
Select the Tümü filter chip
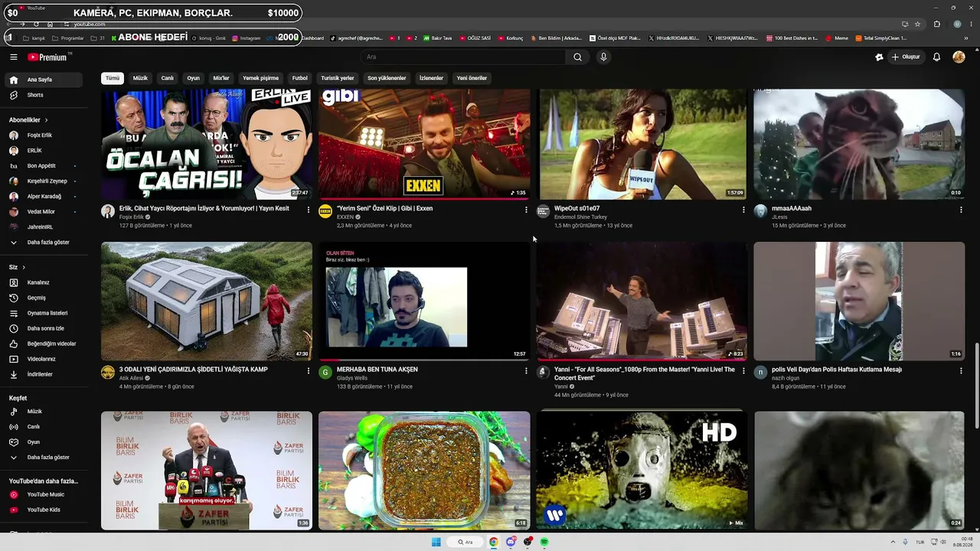click(x=113, y=78)
